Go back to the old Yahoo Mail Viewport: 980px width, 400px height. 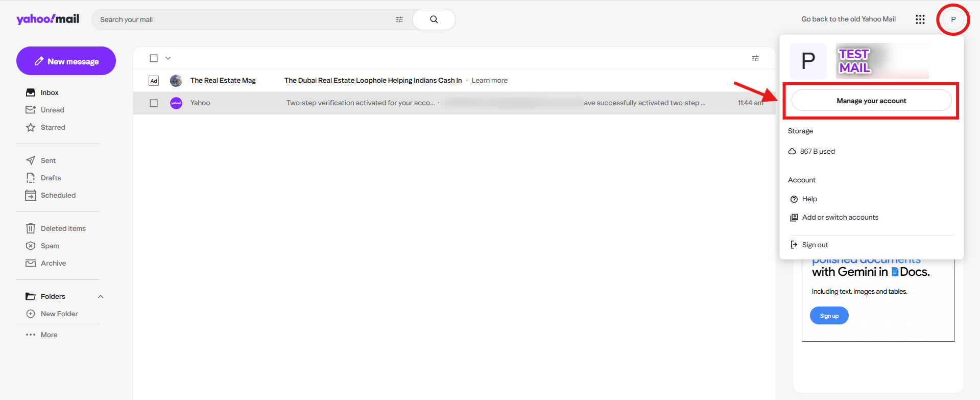(848, 19)
